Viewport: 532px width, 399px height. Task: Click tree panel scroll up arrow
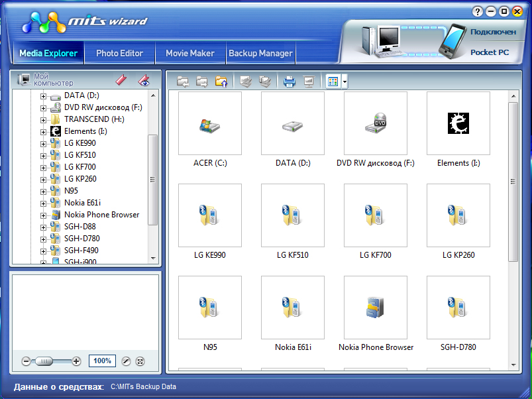153,95
